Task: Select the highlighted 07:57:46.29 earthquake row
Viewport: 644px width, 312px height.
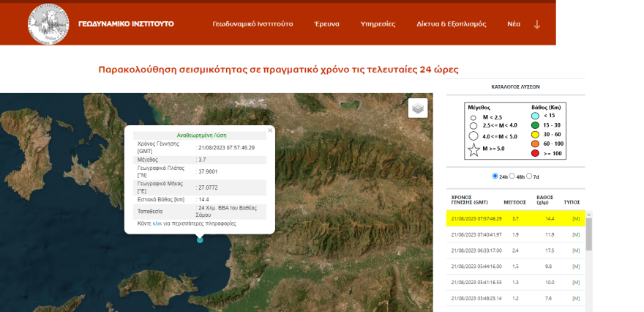Action: point(515,219)
